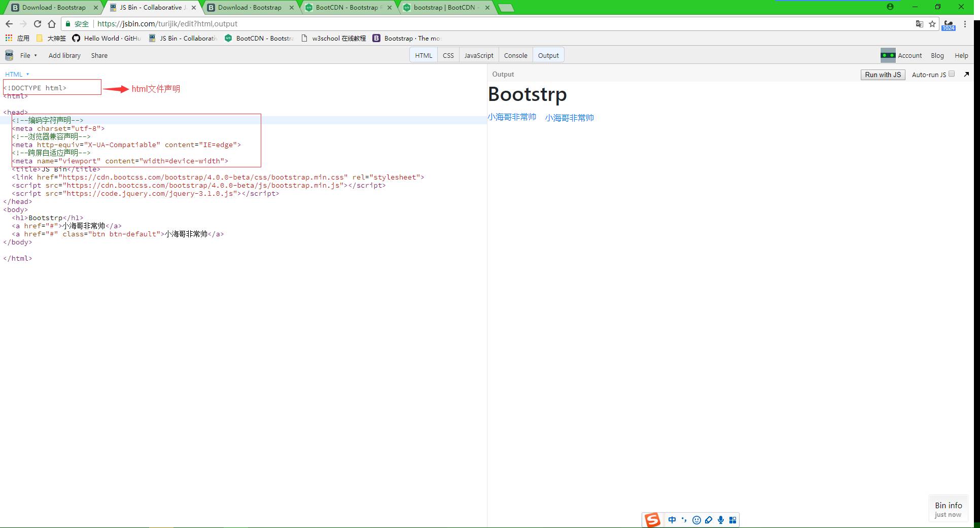The width and height of the screenshot is (980, 528).
Task: Open the Share menu
Action: [99, 55]
